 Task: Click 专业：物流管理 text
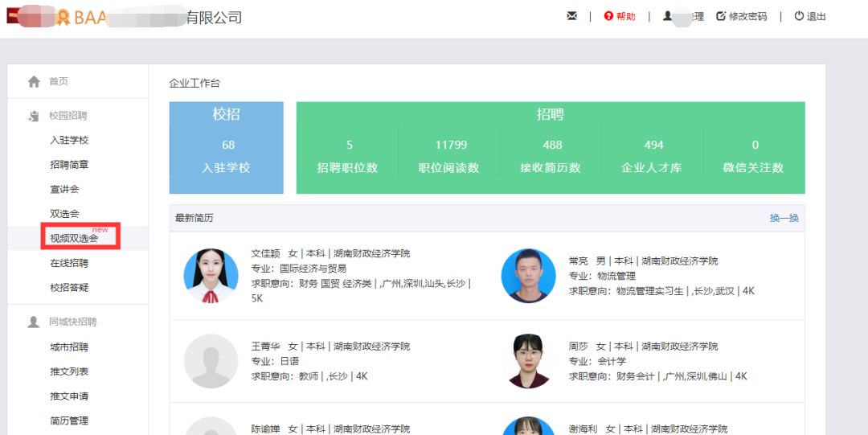coord(602,276)
